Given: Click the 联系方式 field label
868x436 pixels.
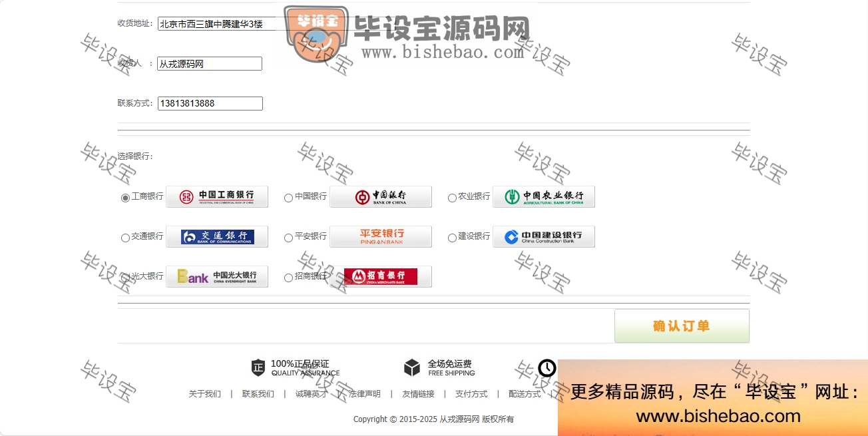Looking at the screenshot, I should tap(136, 103).
